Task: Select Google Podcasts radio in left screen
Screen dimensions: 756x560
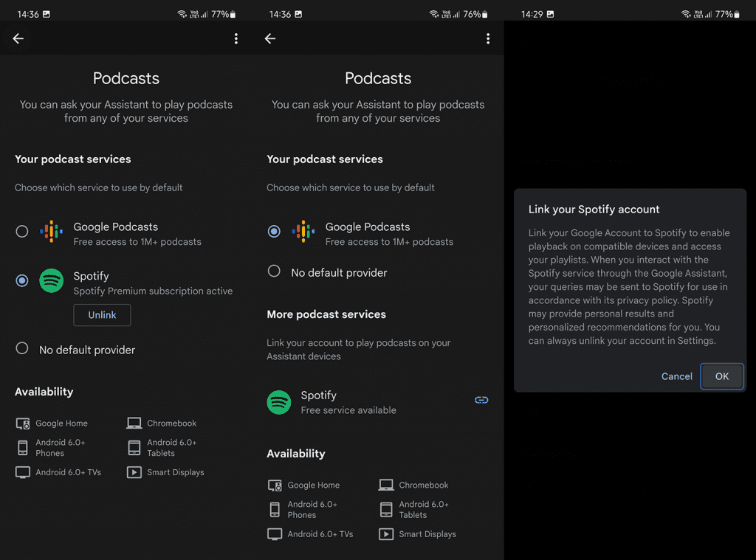Action: click(21, 232)
